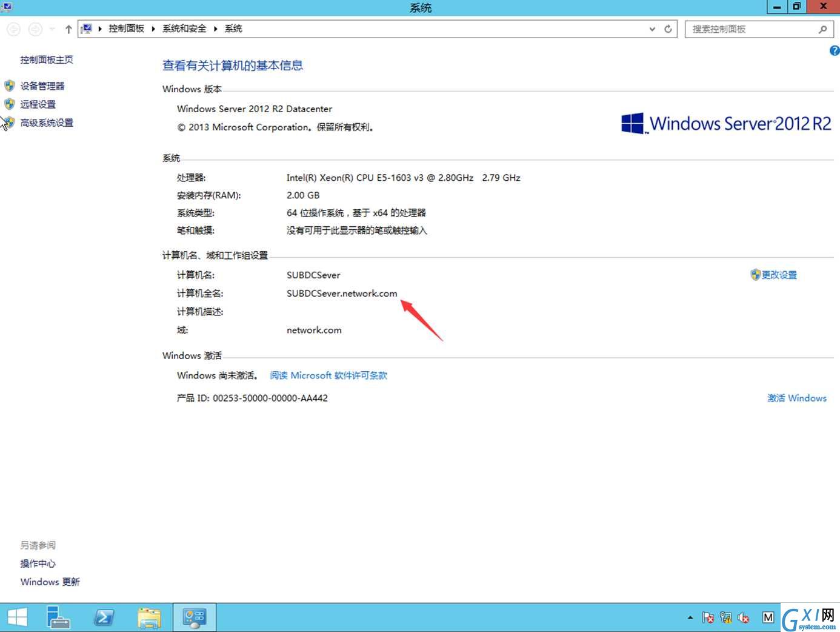This screenshot has height=632, width=840.
Task: Open 阅读 Microsoft 软件许可条款 link
Action: pos(328,375)
